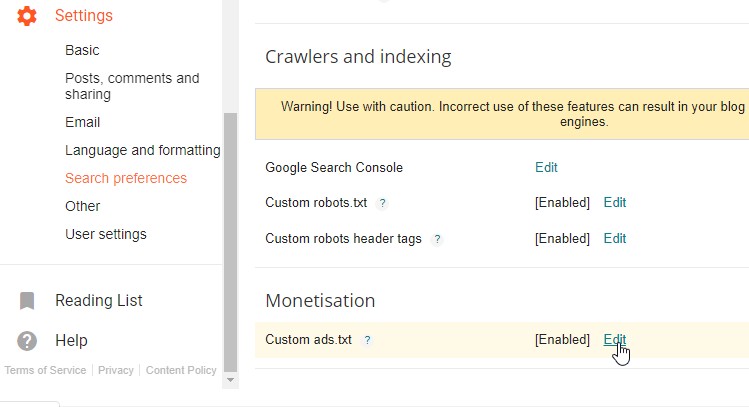Screen dimensions: 749x407
Task: Edit Custom robots header tags
Action: (614, 238)
